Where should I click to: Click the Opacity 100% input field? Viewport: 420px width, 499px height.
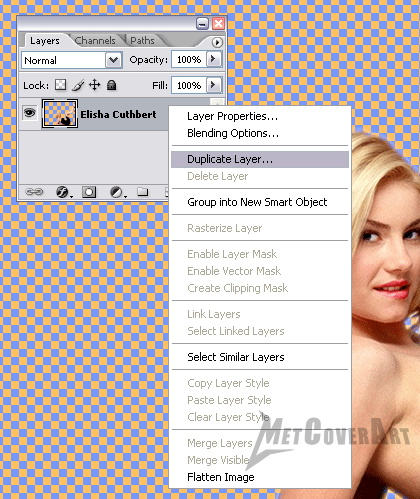point(189,60)
